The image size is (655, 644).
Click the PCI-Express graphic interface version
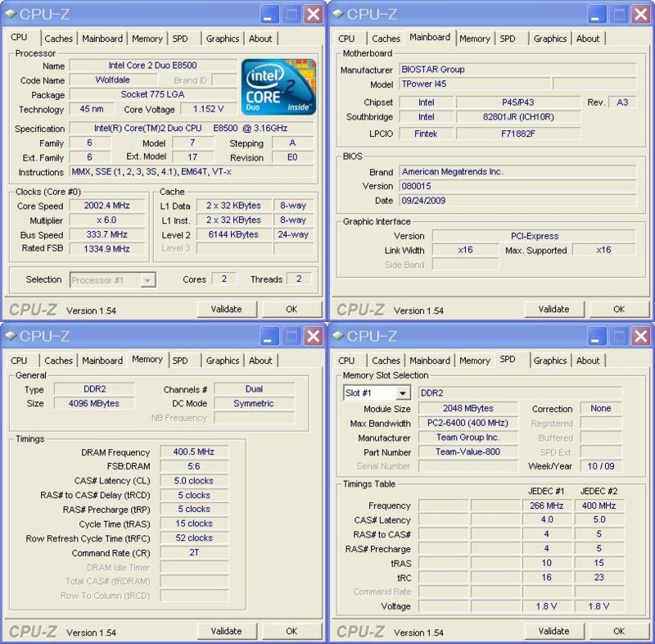click(x=535, y=236)
